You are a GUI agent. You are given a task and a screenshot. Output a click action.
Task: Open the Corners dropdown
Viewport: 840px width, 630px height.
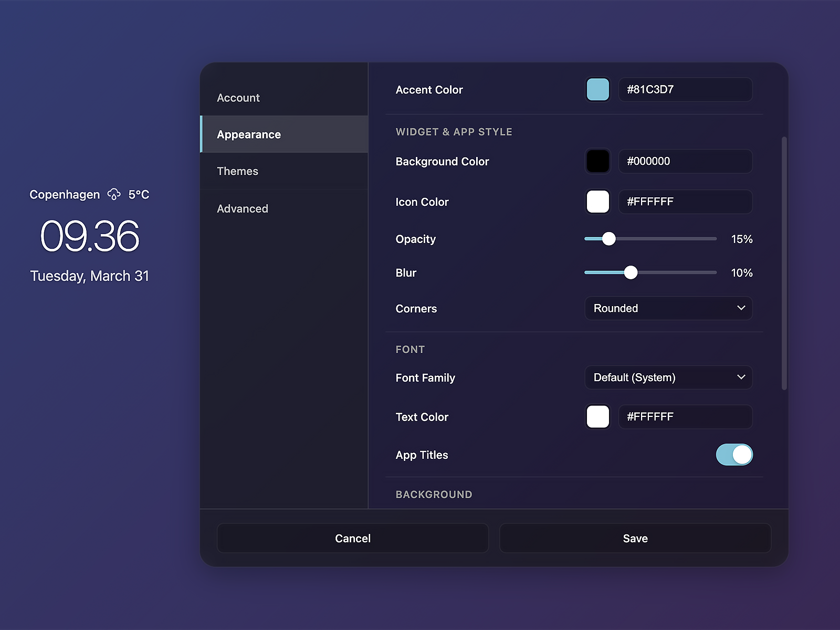668,309
